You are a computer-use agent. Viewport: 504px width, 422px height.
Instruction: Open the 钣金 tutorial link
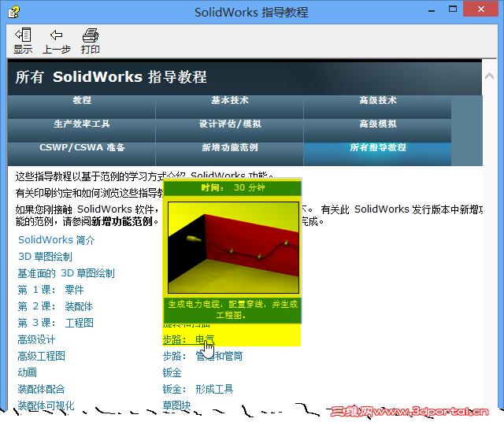172,372
